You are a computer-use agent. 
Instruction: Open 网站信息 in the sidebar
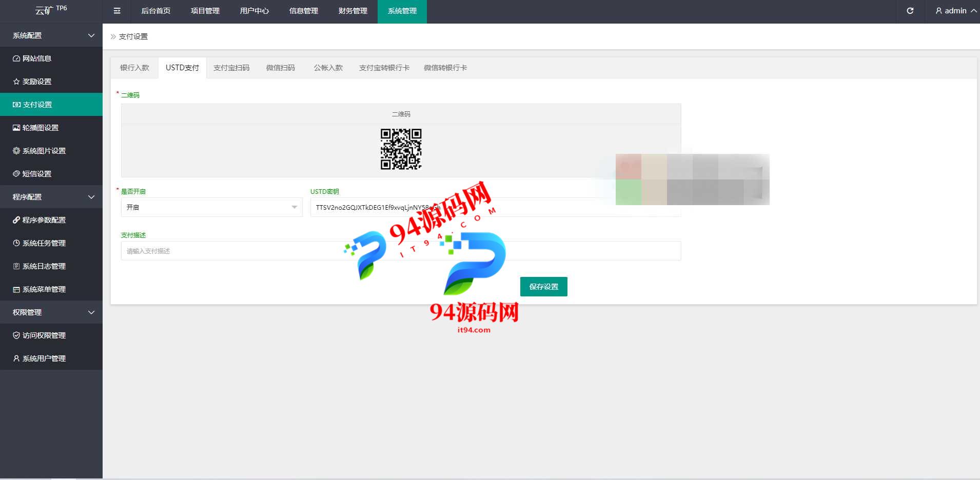point(51,58)
